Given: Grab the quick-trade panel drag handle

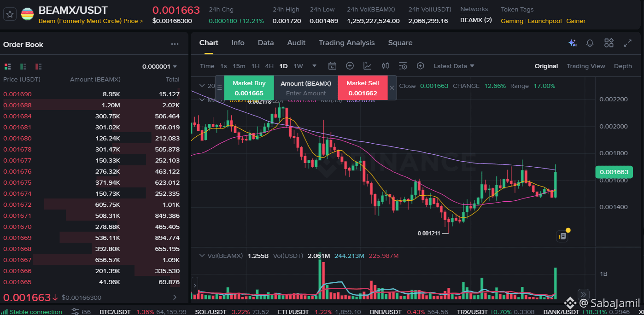Looking at the screenshot, I should tap(220, 87).
